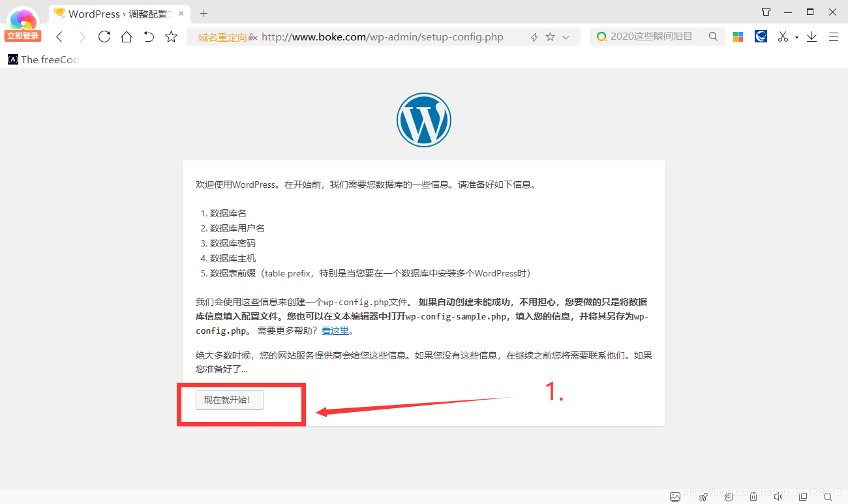Click the 数据库密码 list item
This screenshot has width=848, height=504.
point(233,243)
